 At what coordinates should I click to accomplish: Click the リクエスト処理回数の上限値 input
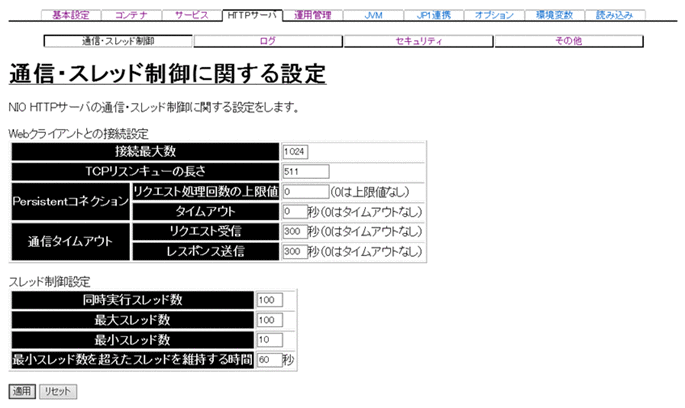[x=306, y=191]
